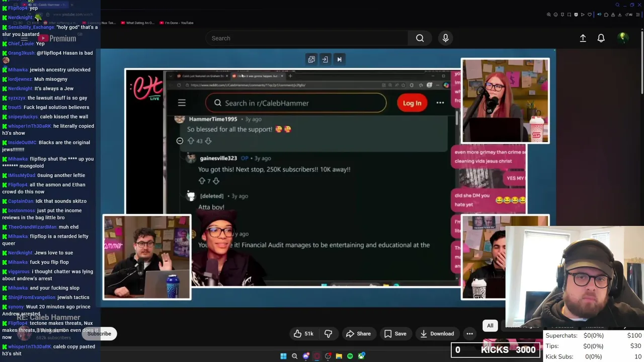
Task: Collapse HammerTime1995 comment minus icon
Action: pos(180,141)
